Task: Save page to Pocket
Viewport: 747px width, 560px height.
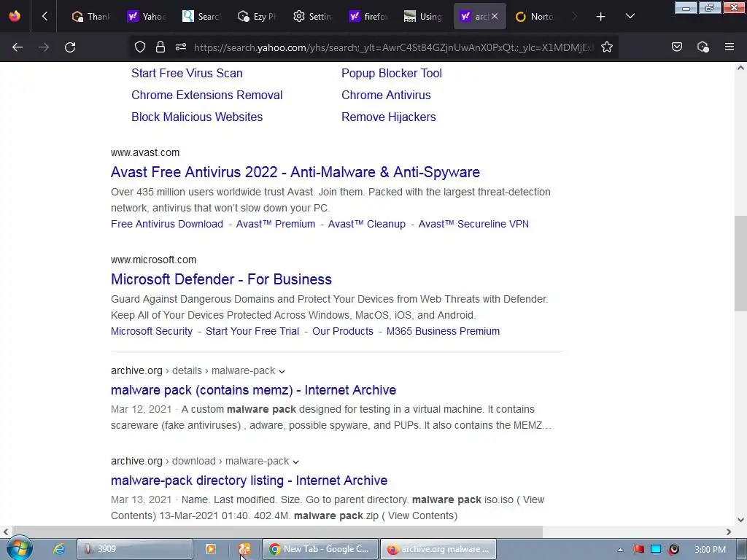Action: tap(676, 47)
